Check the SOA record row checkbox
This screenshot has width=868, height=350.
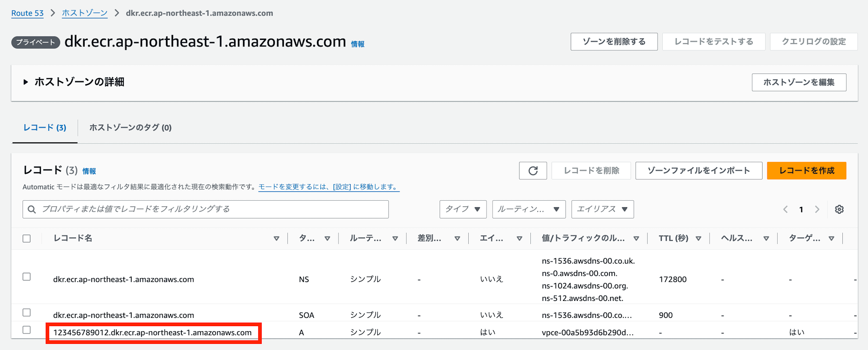click(26, 313)
